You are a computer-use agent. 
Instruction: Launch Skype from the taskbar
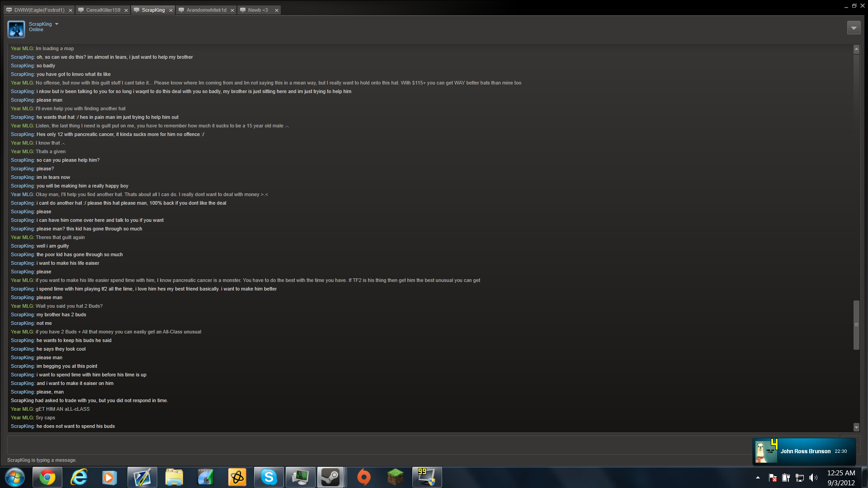tap(269, 477)
